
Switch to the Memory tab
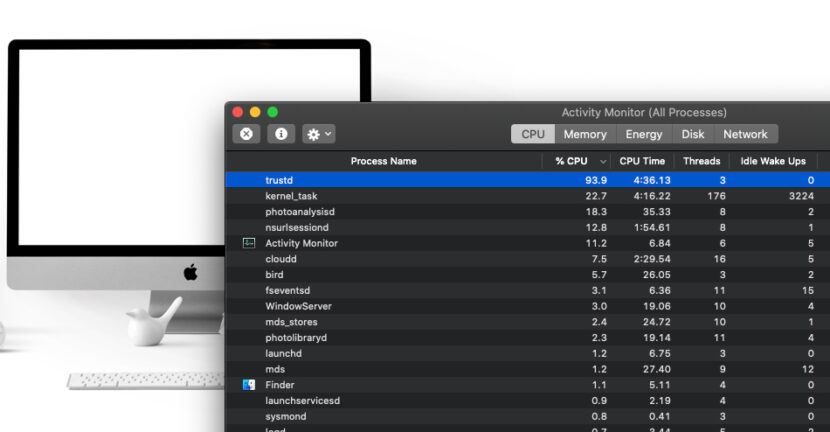[584, 134]
